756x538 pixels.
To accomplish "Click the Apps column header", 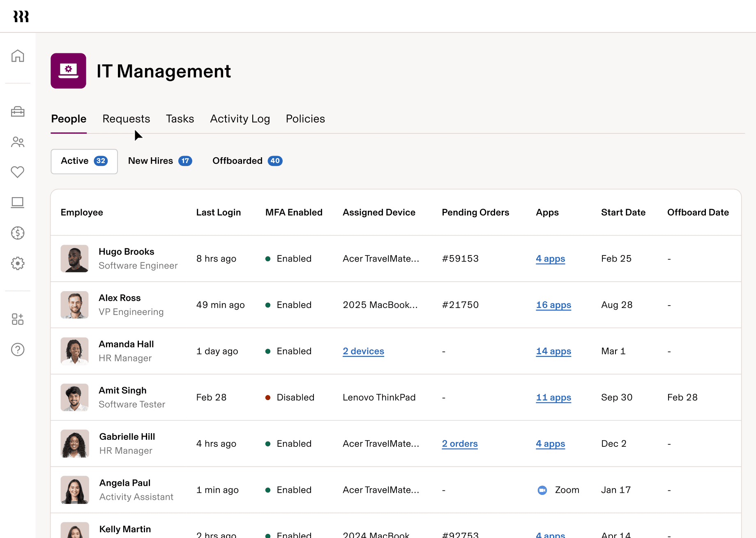I will (547, 212).
